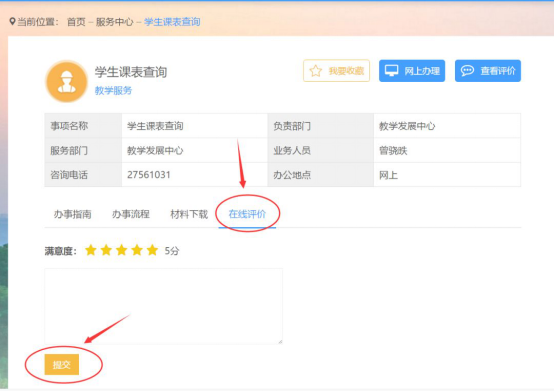
Task: Click the location pin icon in breadcrumb
Action: (x=12, y=22)
